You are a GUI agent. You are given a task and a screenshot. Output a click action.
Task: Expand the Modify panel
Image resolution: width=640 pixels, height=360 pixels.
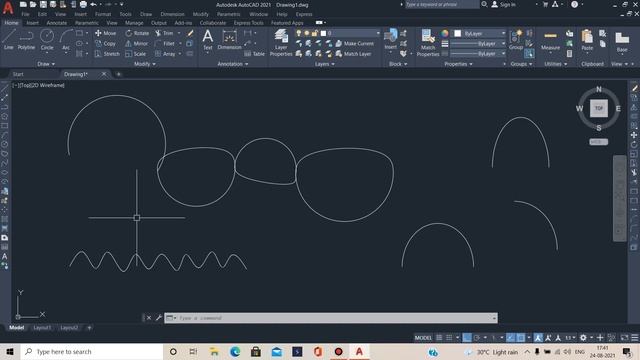point(144,64)
